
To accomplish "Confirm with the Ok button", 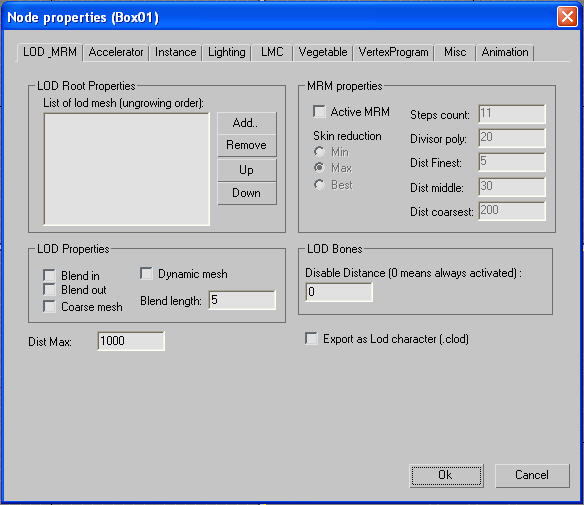I will [447, 475].
